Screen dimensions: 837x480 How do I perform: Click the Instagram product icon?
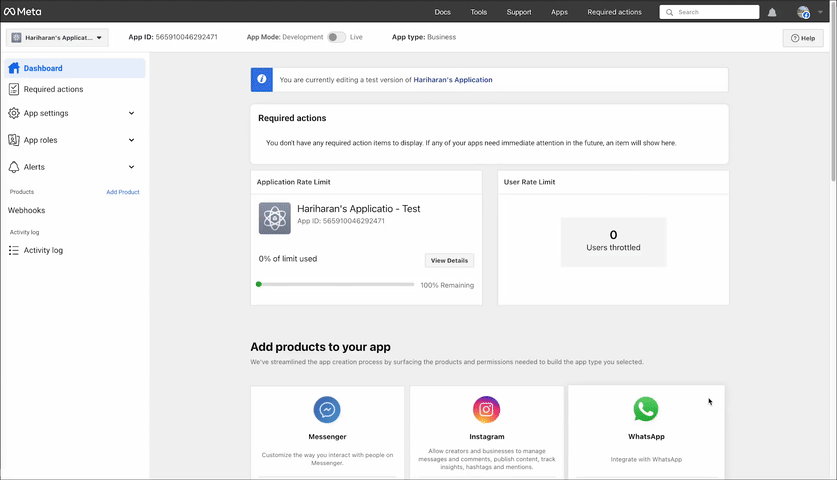486,410
